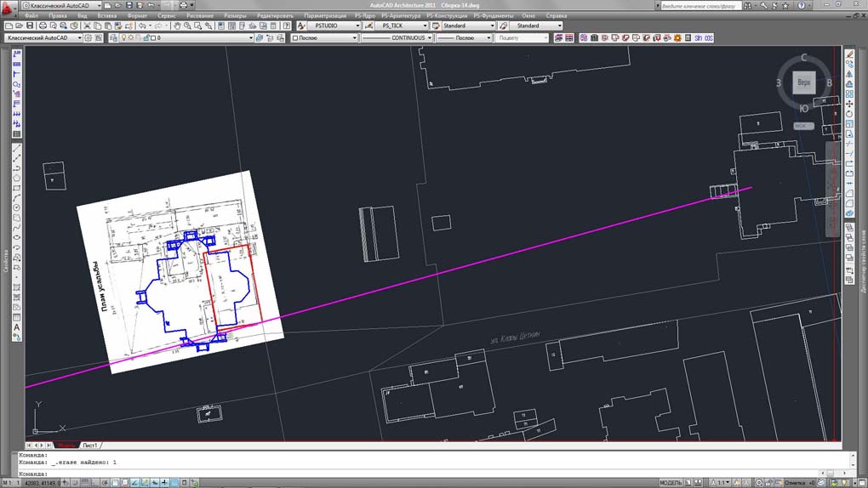Toggle Snap mode in the status bar

(x=74, y=483)
